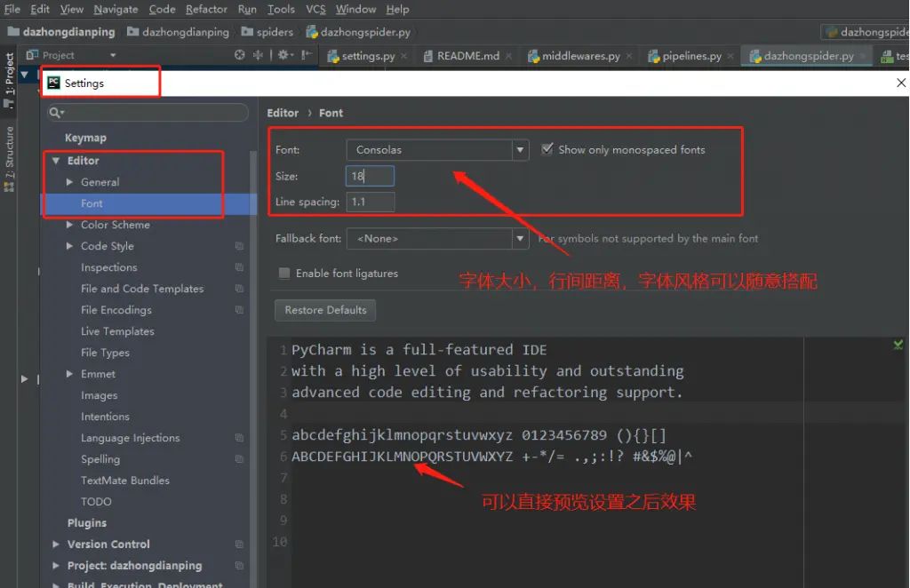This screenshot has width=910, height=588.
Task: Select Intentions setting
Action: 105,417
